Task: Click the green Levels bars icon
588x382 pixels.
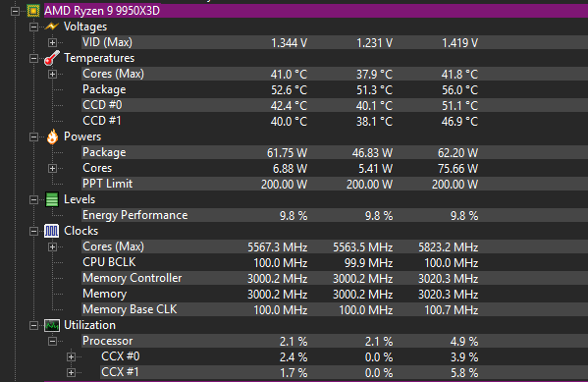Action: tap(52, 199)
